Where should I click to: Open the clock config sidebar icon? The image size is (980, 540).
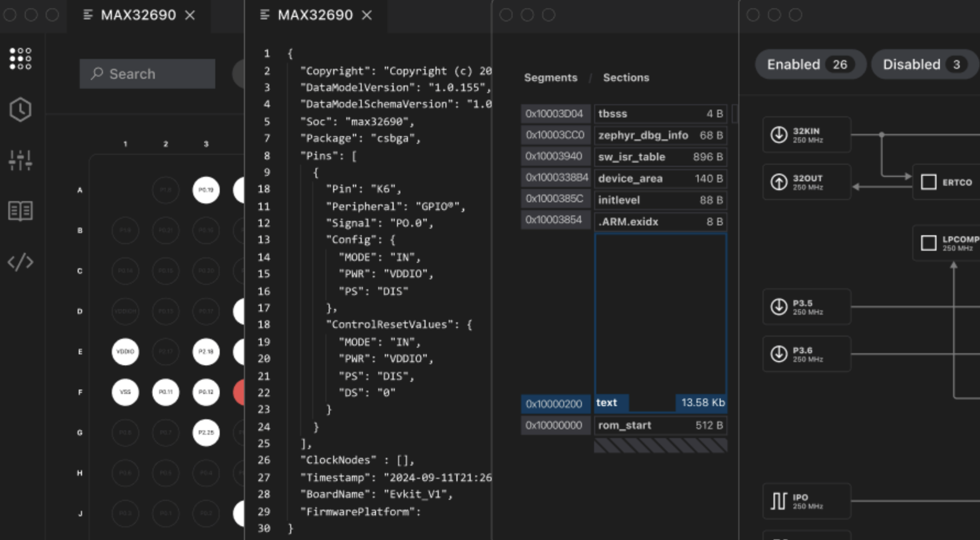tap(20, 110)
